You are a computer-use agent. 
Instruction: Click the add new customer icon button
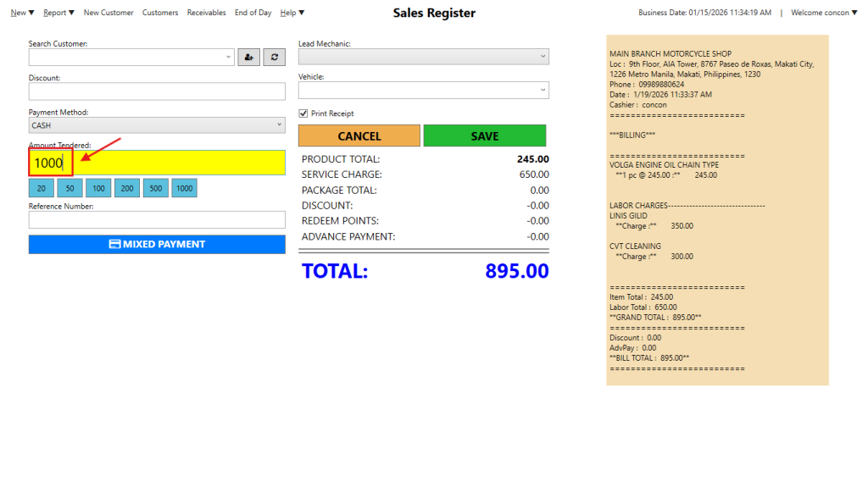[248, 57]
